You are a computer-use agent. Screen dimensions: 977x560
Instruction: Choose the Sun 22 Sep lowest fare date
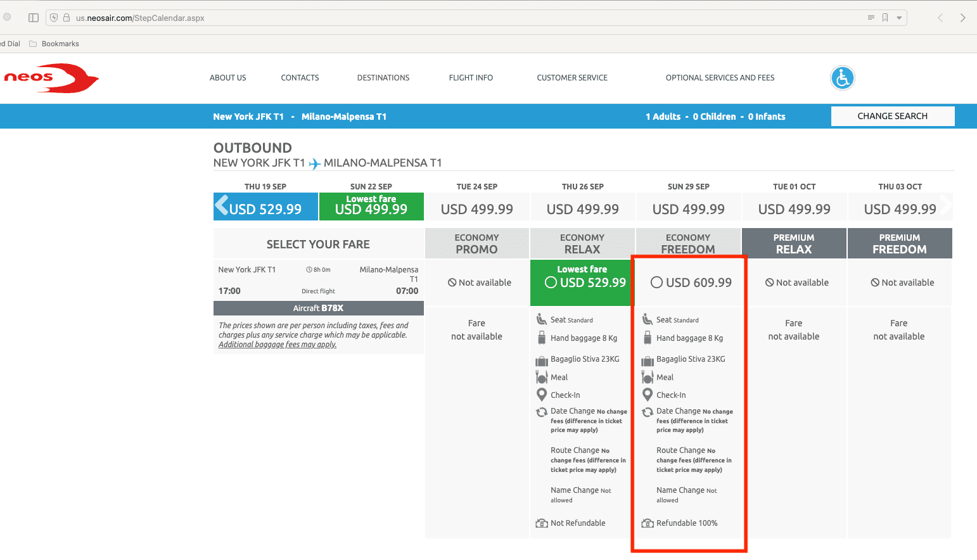tap(371, 207)
